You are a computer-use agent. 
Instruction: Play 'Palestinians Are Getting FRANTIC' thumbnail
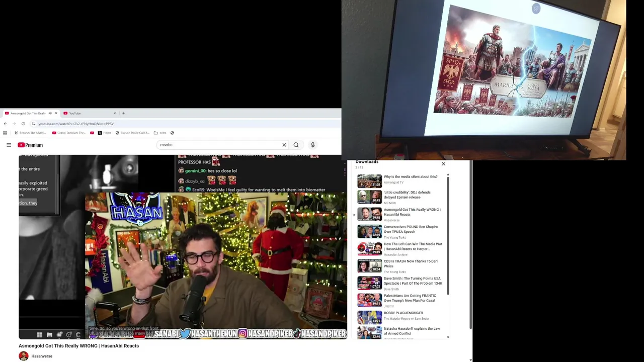pyautogui.click(x=370, y=300)
